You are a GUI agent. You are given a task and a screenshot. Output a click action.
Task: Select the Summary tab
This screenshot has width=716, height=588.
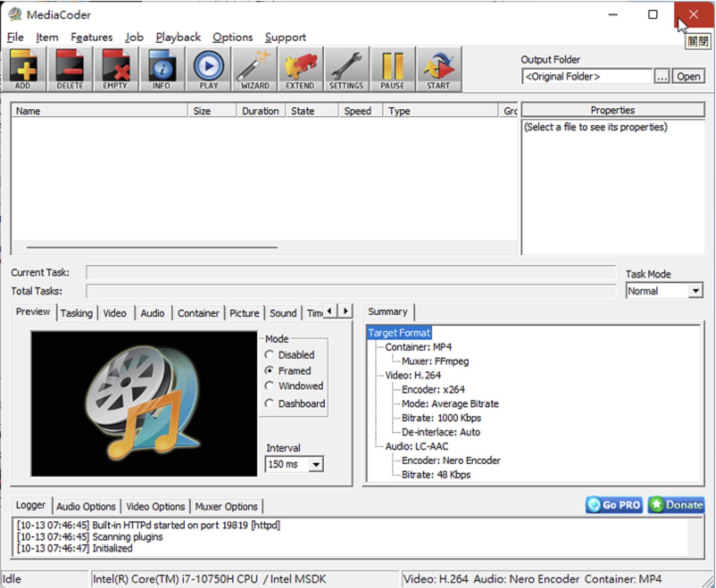[x=388, y=312]
